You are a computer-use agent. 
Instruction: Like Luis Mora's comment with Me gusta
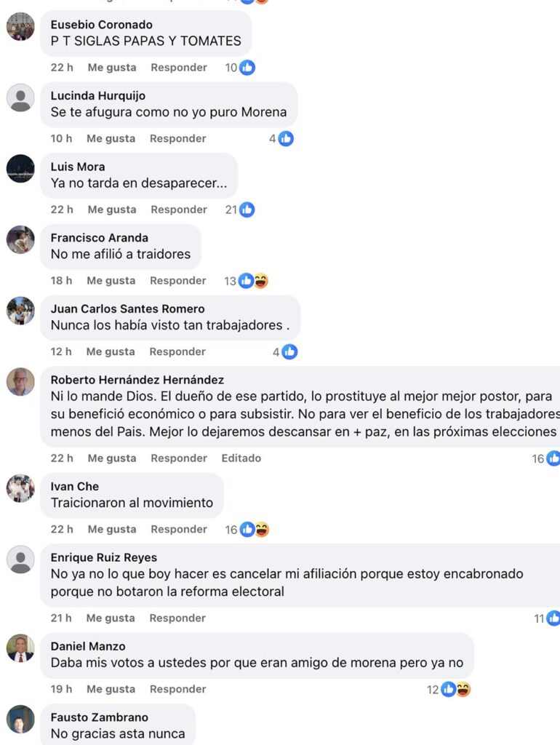click(x=112, y=210)
